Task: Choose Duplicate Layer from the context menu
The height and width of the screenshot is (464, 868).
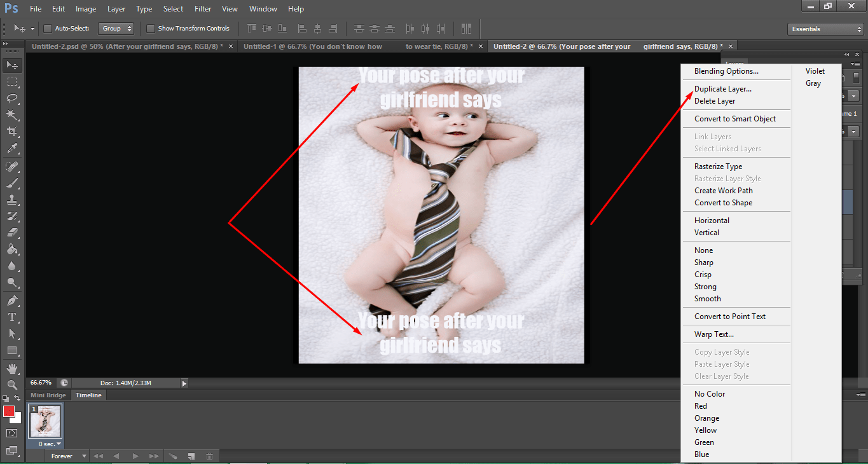Action: click(722, 88)
